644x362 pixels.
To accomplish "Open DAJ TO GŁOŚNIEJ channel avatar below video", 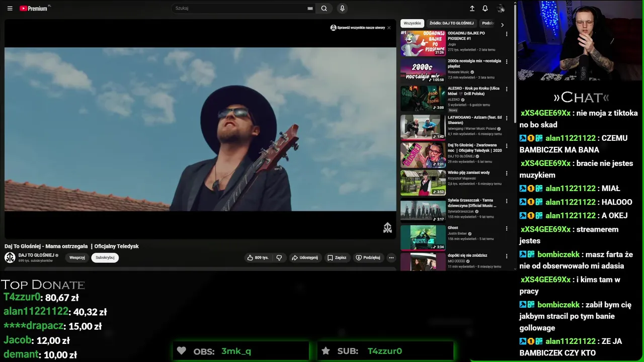I will (10, 257).
